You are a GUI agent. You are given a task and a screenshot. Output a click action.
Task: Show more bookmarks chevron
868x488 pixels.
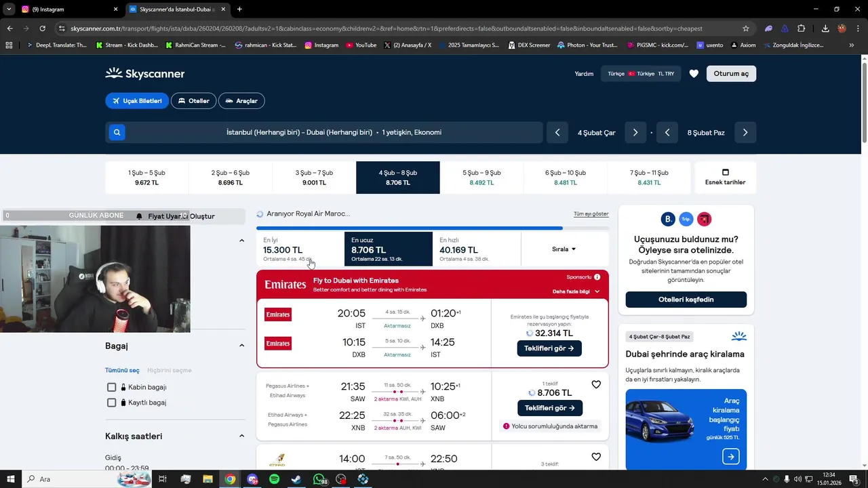(x=852, y=45)
